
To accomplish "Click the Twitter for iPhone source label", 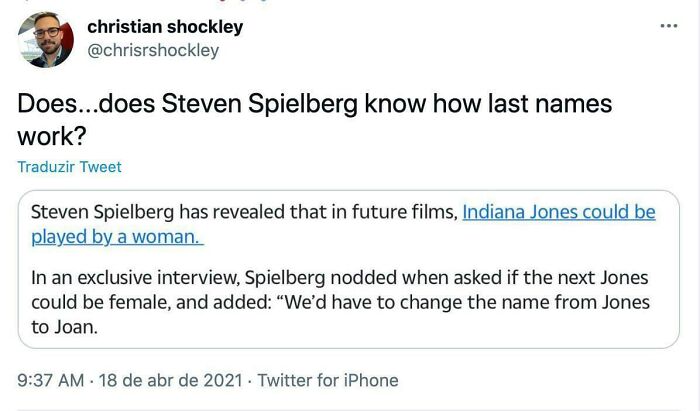I will point(326,380).
